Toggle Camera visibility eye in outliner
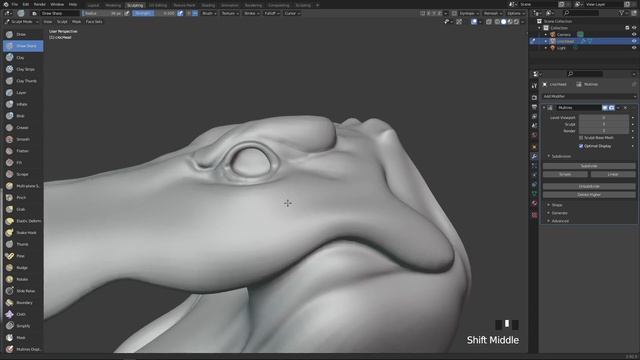 tap(634, 34)
